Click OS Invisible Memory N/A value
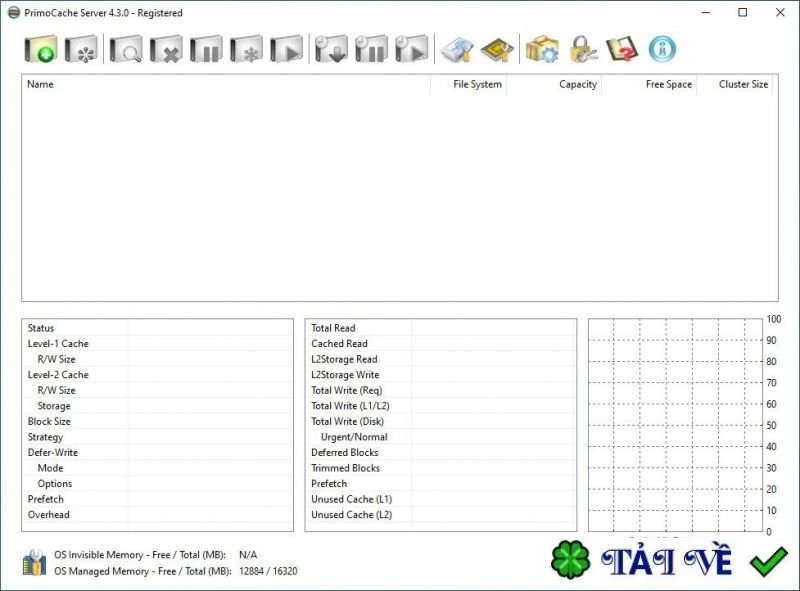This screenshot has width=800, height=591. [x=248, y=555]
